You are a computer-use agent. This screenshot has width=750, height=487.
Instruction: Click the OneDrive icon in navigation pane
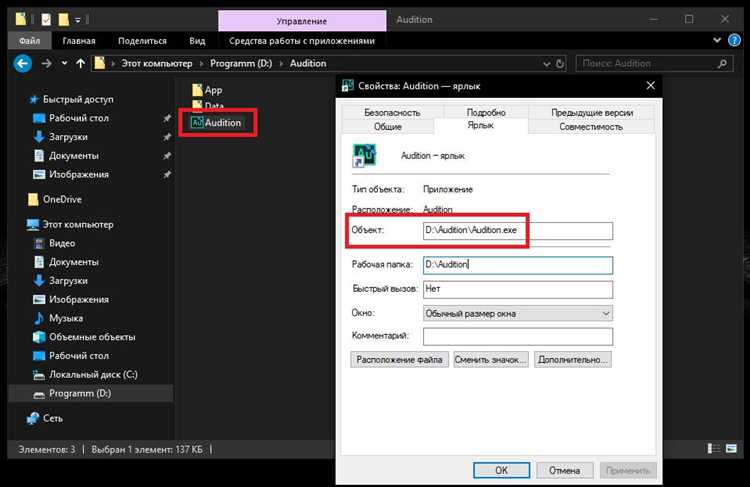coord(33,199)
